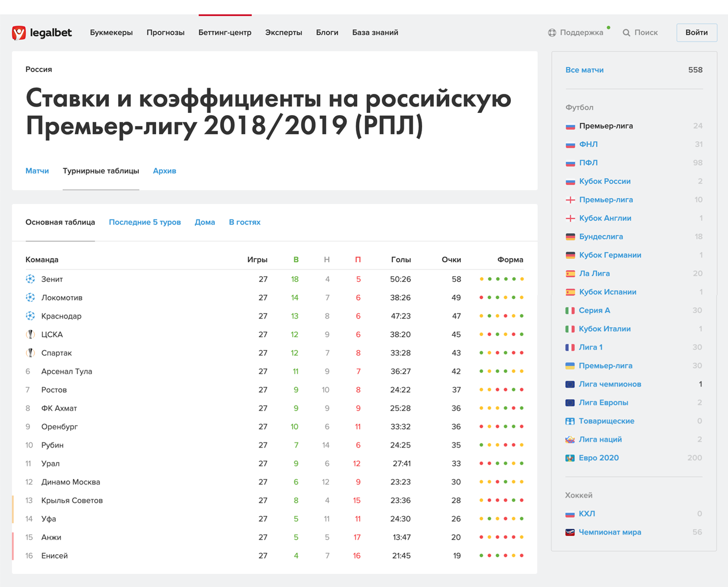Screen dimensions: 728x587
Task: Show the Дома standings tab
Action: pyautogui.click(x=204, y=222)
